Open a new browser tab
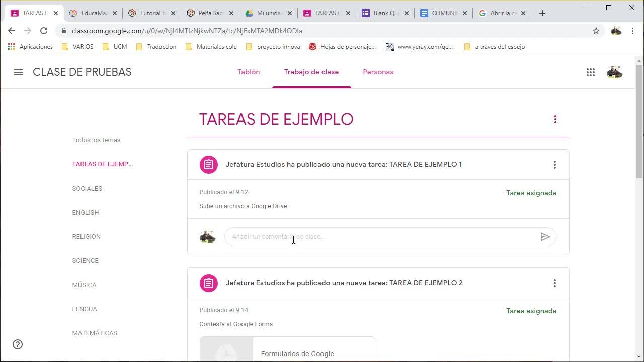Viewport: 644px width, 362px height. pyautogui.click(x=542, y=13)
